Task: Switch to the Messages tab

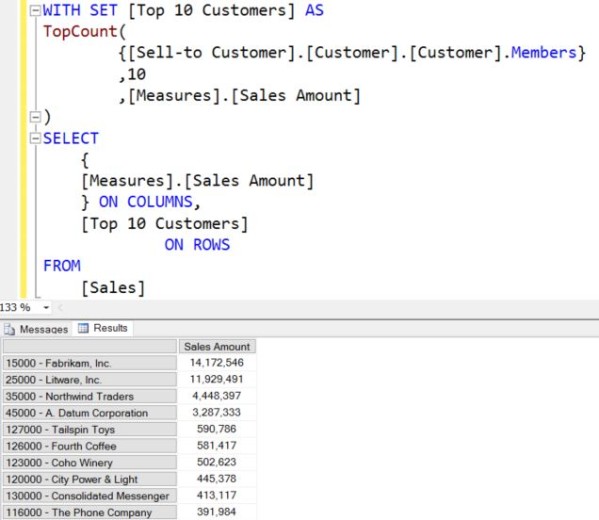Action: coord(37,329)
